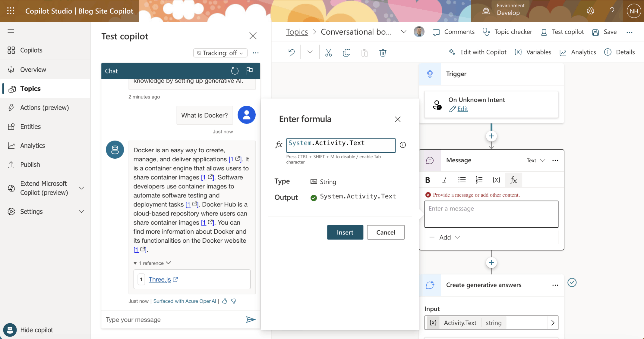
Task: Go to Publish in the sidebar
Action: pyautogui.click(x=30, y=164)
